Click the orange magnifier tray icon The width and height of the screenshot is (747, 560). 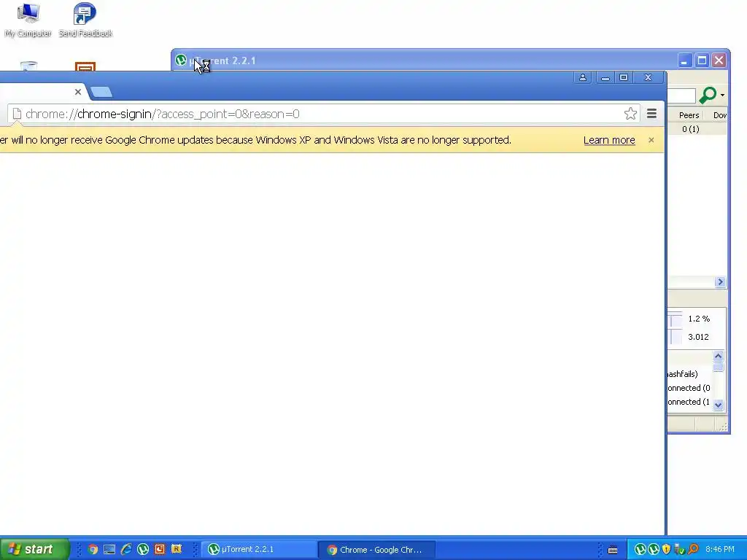coord(693,550)
